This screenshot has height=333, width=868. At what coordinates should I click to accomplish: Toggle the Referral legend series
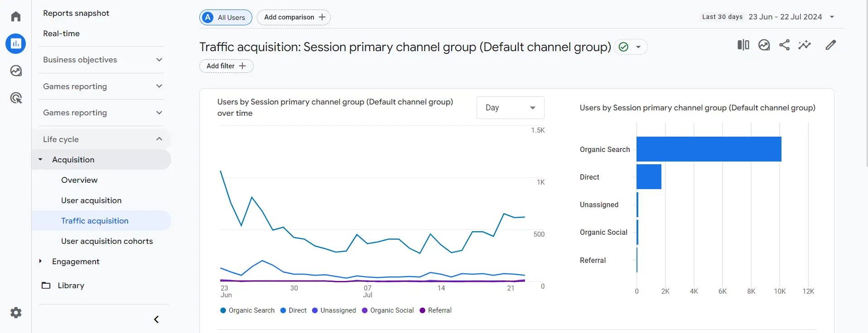(x=436, y=310)
